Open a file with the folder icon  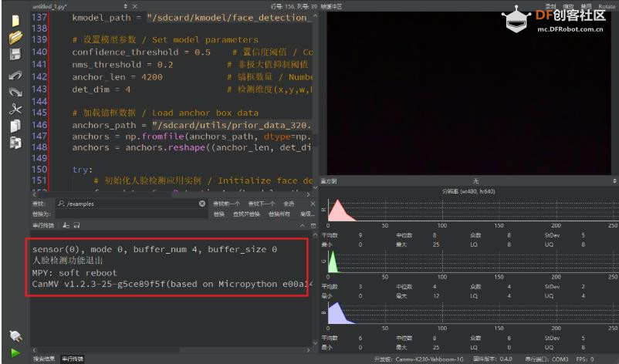click(x=15, y=37)
